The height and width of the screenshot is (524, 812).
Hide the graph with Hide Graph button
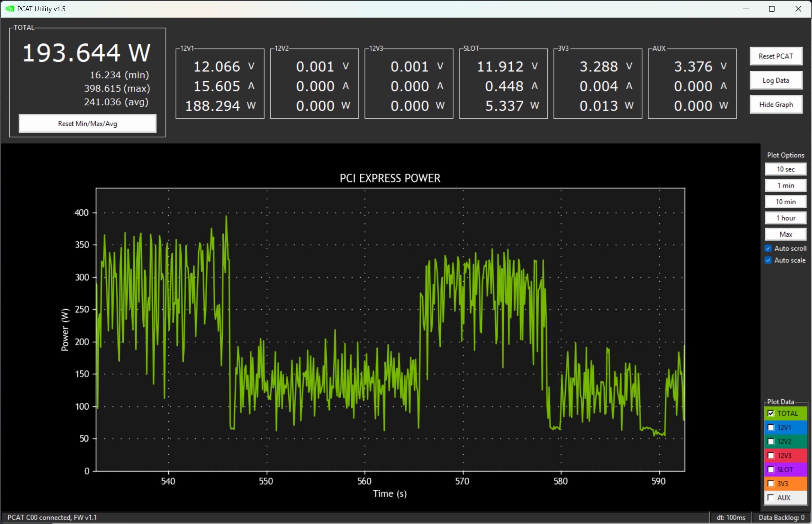pos(776,105)
